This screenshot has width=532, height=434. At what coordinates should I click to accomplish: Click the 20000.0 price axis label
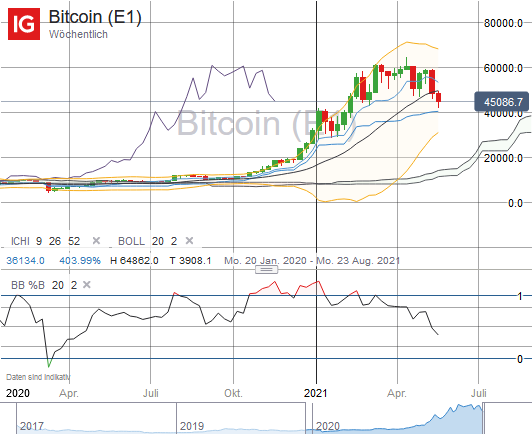point(503,158)
